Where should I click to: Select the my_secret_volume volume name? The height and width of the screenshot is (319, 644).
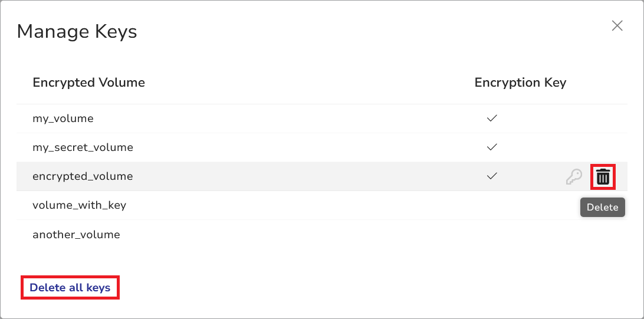[83, 147]
